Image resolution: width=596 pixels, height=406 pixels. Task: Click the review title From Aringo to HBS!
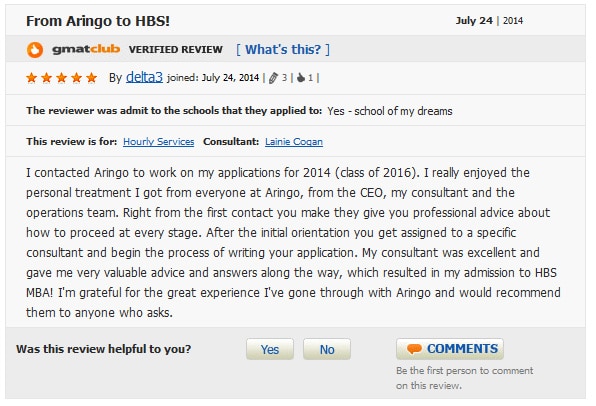(98, 21)
